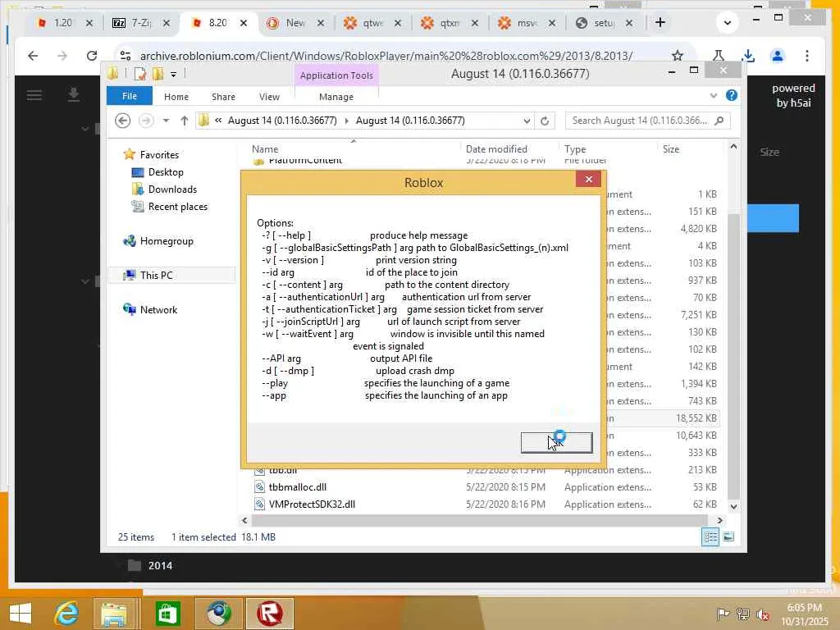Click the 18,552 KB size cell
This screenshot has height=630, width=840.
coord(696,418)
